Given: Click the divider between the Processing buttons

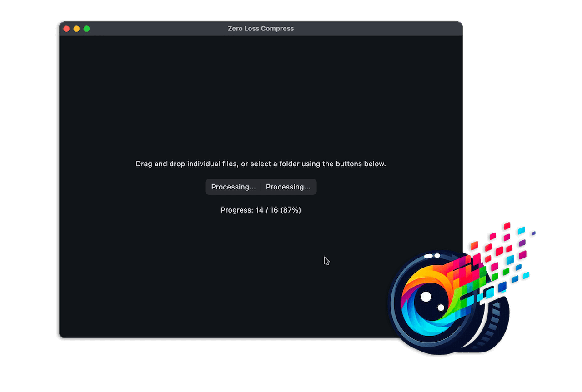Looking at the screenshot, I should coord(261,187).
